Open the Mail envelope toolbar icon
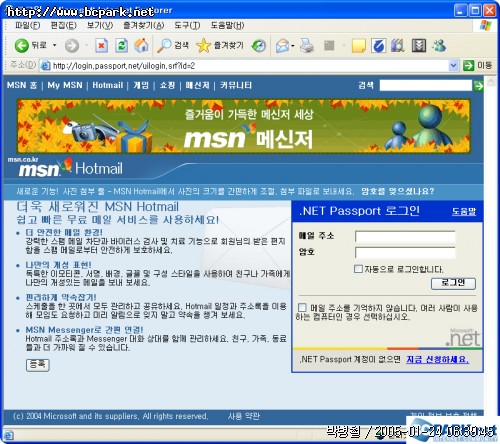The height and width of the screenshot is (444, 500). [x=282, y=46]
